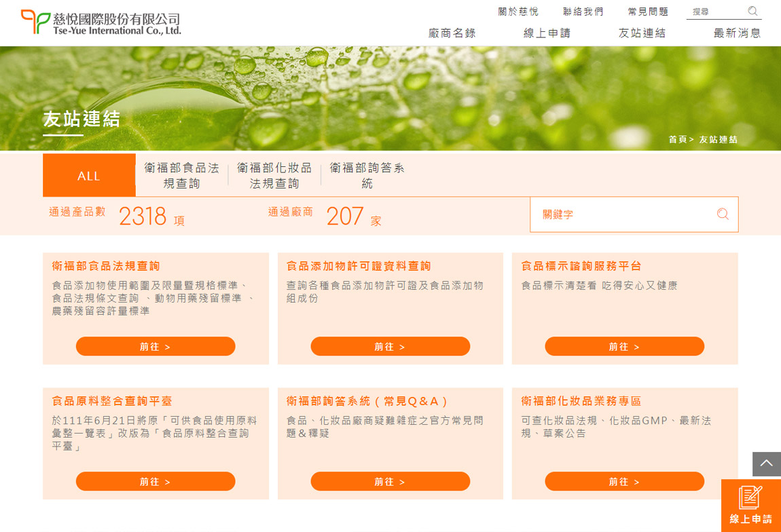Open 線上申請 in the main navigation

coord(547,33)
